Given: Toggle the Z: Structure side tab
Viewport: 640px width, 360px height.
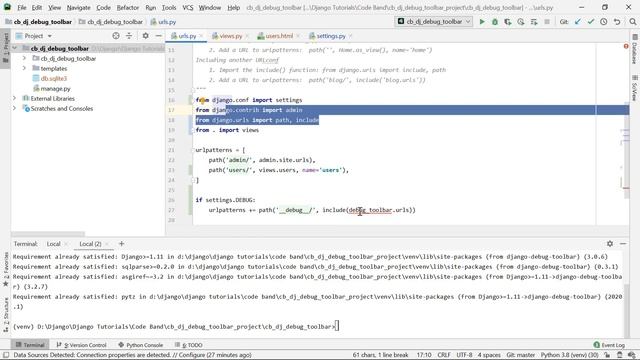Looking at the screenshot, I should (6, 315).
